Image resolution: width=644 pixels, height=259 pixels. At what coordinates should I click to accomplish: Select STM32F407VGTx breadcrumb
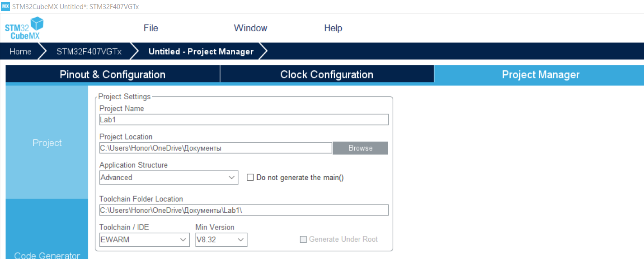[89, 52]
